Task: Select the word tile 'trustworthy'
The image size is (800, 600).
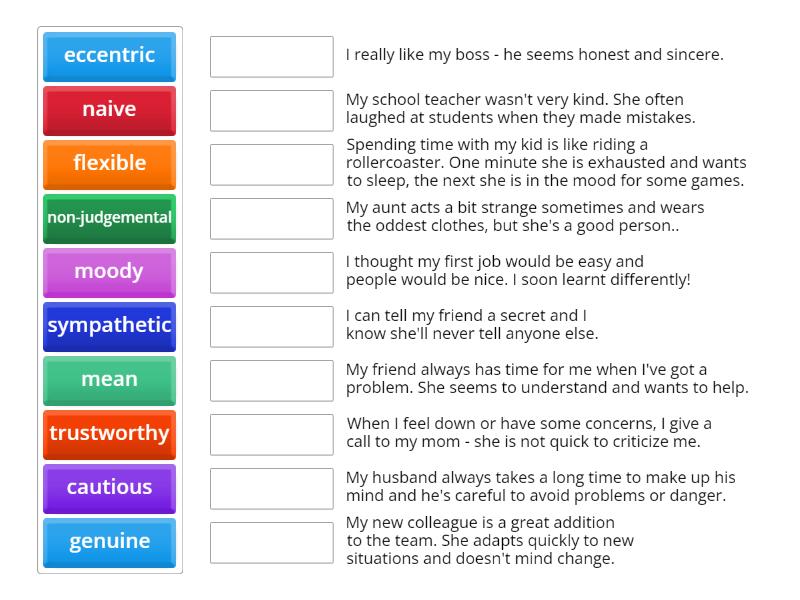Action: 108,434
